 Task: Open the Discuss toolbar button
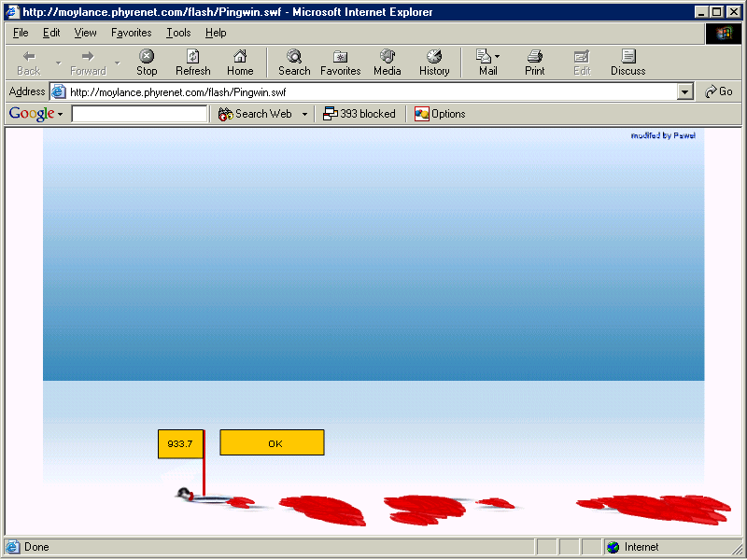627,63
